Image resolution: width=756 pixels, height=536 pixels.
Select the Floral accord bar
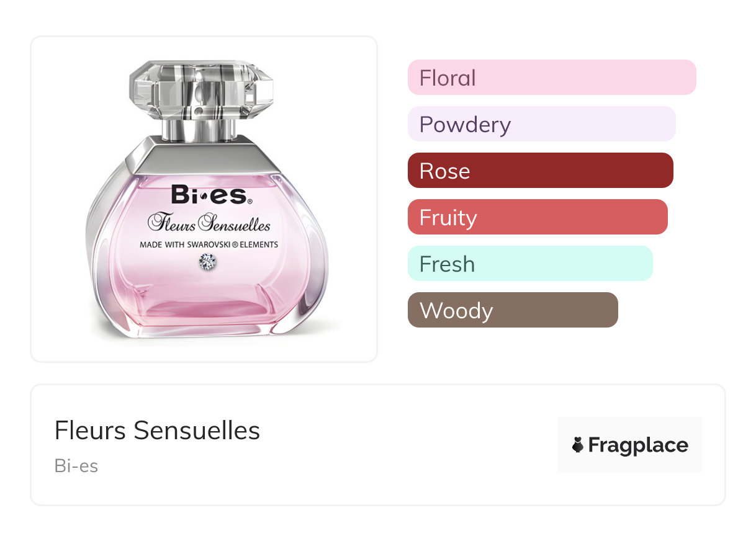point(551,78)
